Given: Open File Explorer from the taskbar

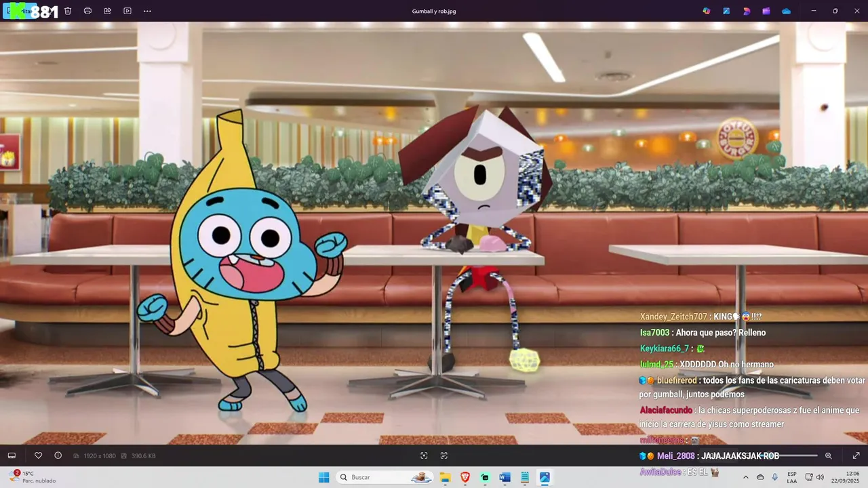Looking at the screenshot, I should 445,477.
